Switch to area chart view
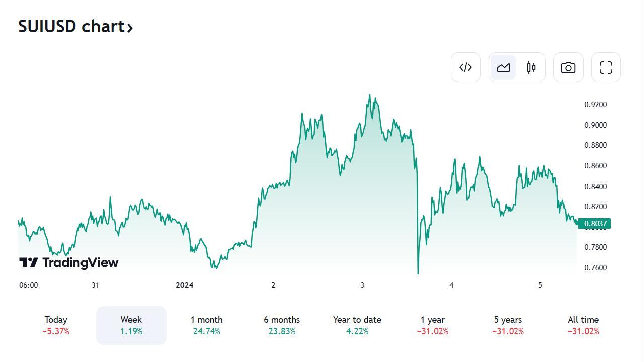 pos(503,67)
